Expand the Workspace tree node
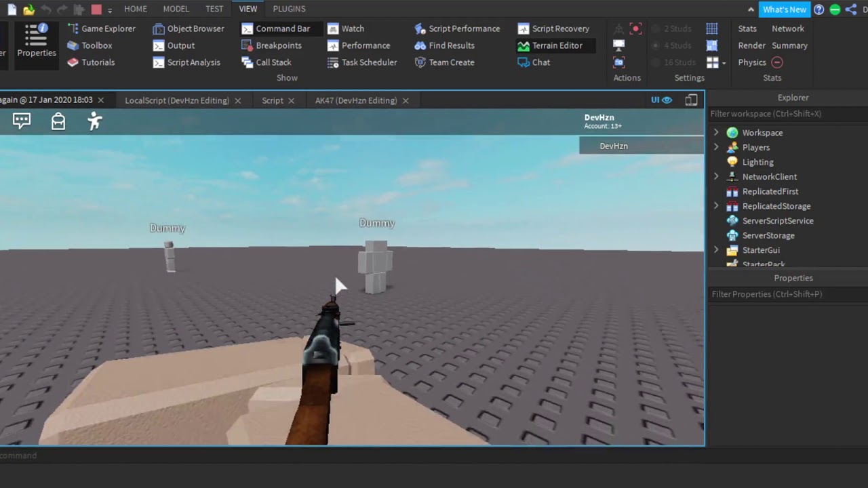 click(x=716, y=133)
